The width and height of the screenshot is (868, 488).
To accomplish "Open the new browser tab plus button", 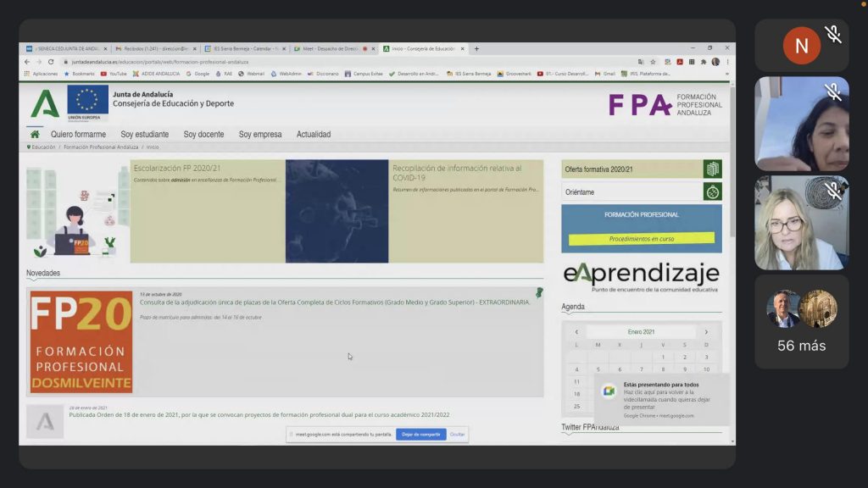I will (476, 48).
